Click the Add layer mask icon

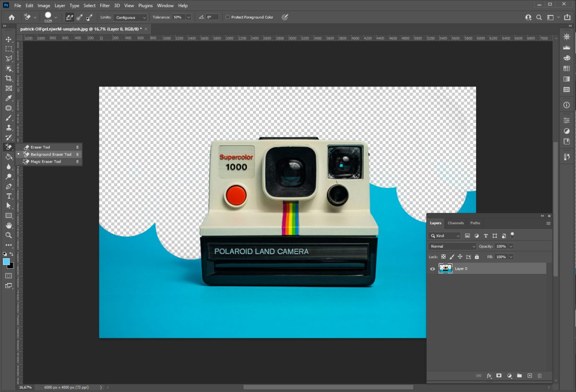(x=499, y=376)
